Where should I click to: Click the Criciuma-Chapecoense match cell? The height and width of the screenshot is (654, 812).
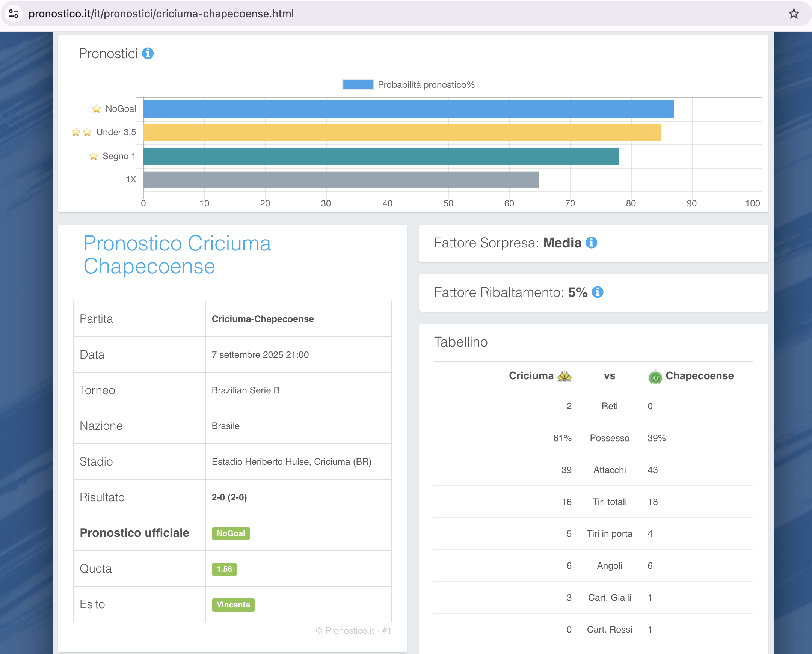(x=263, y=319)
